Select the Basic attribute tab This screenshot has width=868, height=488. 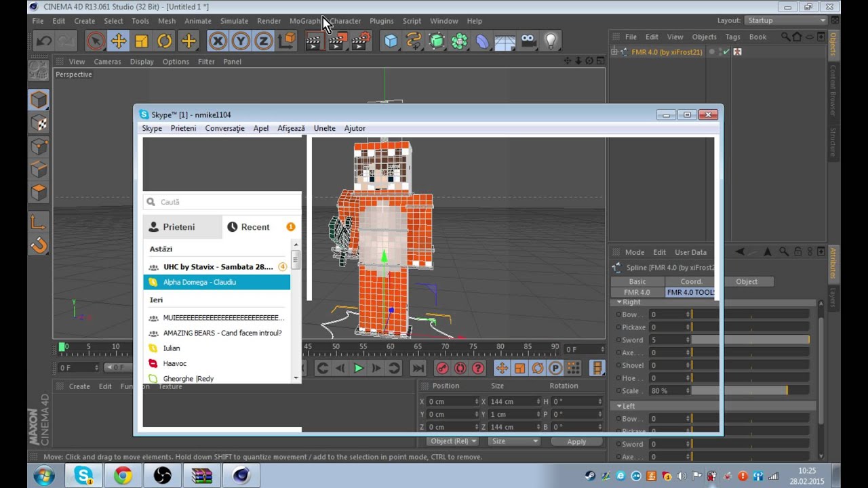(637, 281)
